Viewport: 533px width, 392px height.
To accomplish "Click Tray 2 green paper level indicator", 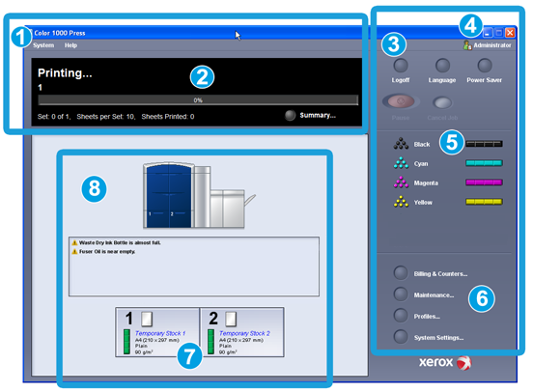I will point(210,342).
